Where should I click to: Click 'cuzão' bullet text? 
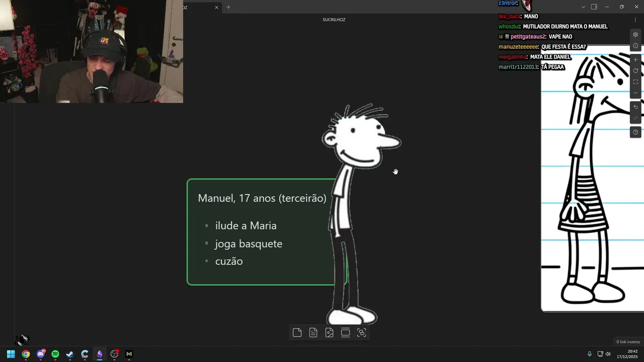pyautogui.click(x=229, y=261)
